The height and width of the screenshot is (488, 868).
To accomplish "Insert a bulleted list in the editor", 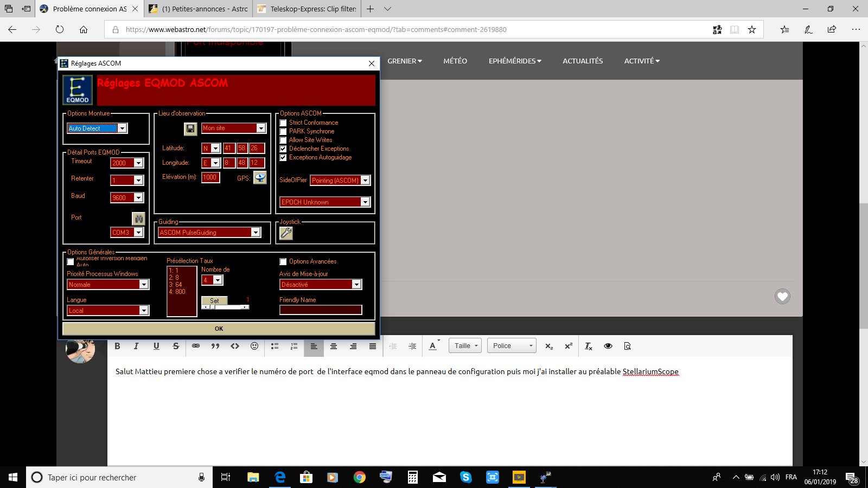I will point(275,346).
